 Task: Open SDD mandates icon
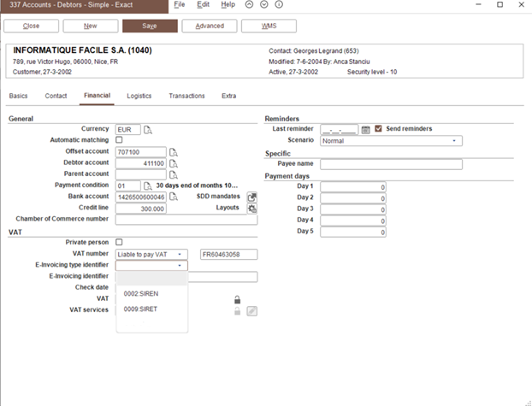[x=252, y=197]
